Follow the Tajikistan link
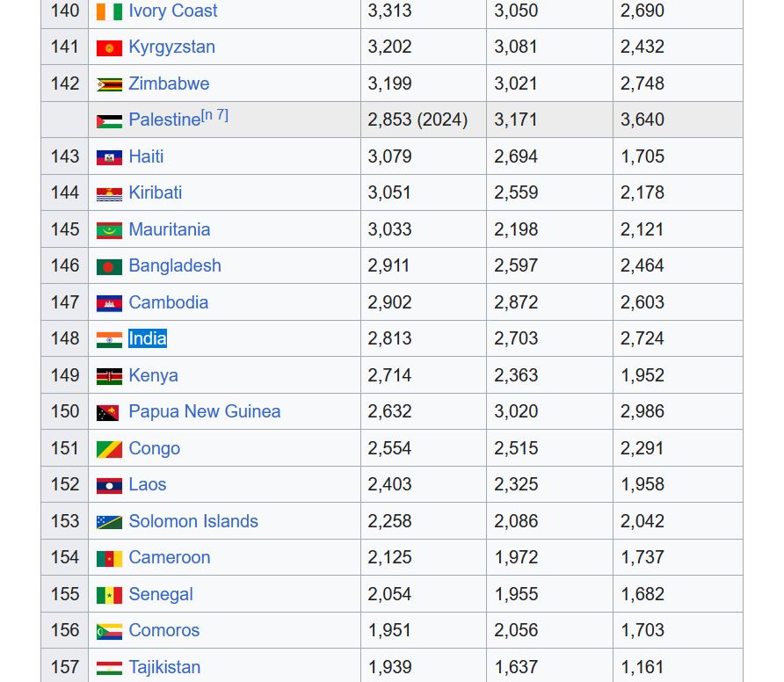Image resolution: width=784 pixels, height=682 pixels. [x=164, y=668]
